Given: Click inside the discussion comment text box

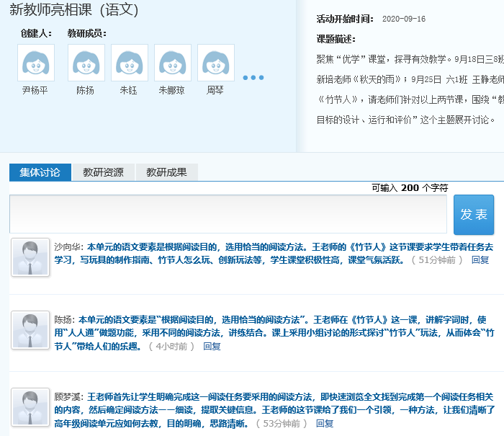Looking at the screenshot, I should (228, 214).
